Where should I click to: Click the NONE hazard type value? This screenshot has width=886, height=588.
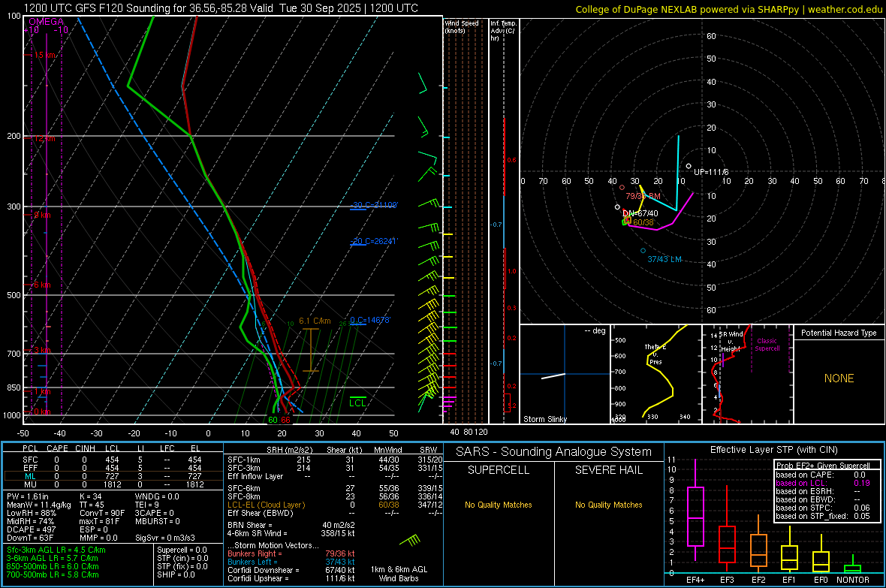[839, 378]
